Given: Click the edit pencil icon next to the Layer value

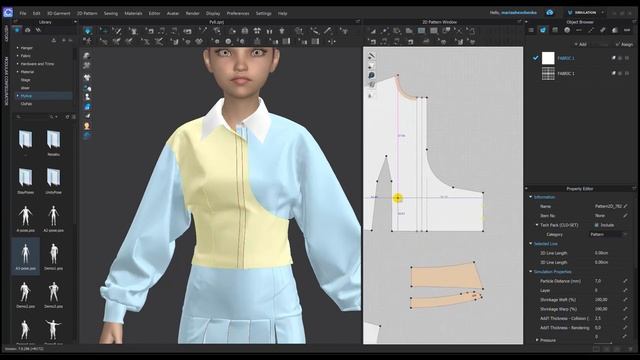Looking at the screenshot, I should (x=625, y=290).
